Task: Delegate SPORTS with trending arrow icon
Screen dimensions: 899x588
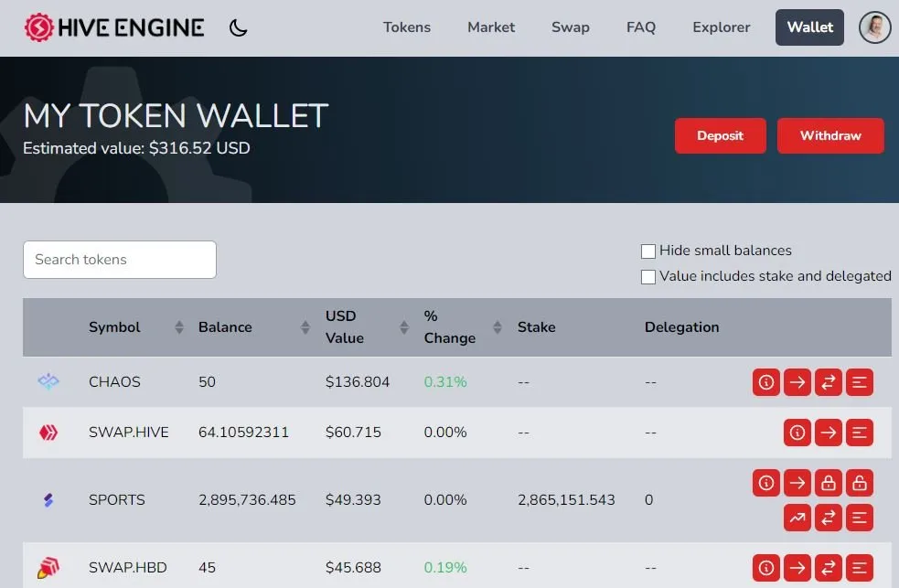Action: tap(797, 519)
